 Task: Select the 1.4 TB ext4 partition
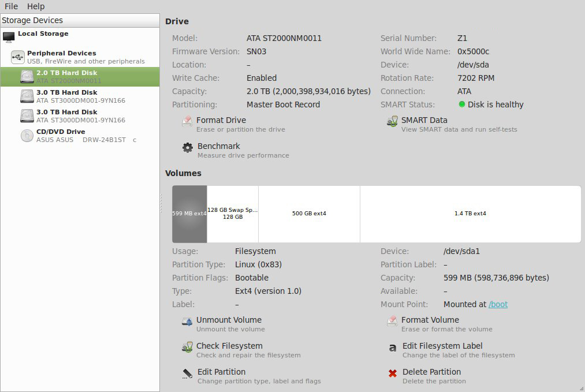click(470, 214)
